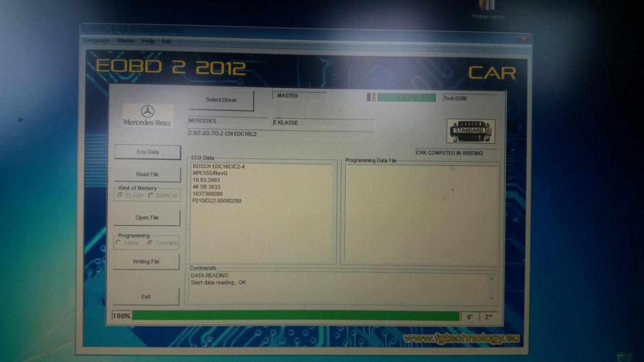The height and width of the screenshot is (362, 644).
Task: Open the Exit menu item
Action: coord(166,41)
